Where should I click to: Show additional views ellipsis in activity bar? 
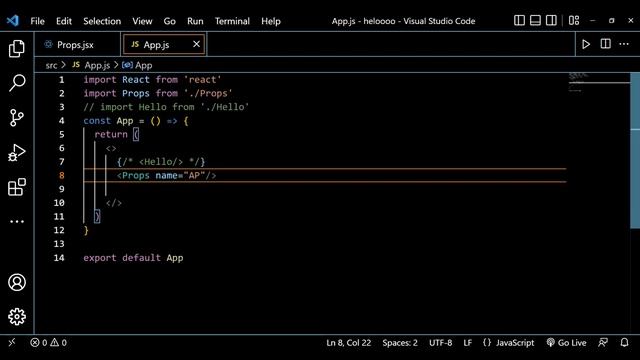coord(17,222)
